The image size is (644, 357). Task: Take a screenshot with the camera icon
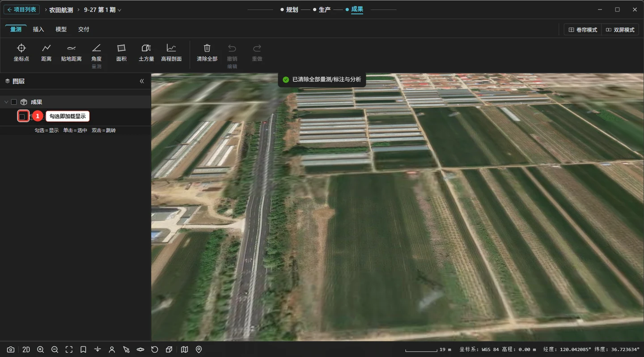pyautogui.click(x=11, y=349)
